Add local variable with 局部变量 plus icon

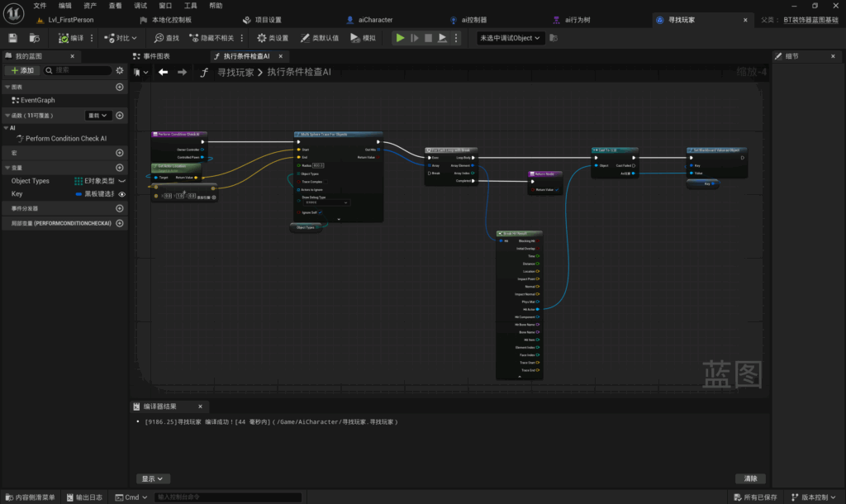point(120,223)
